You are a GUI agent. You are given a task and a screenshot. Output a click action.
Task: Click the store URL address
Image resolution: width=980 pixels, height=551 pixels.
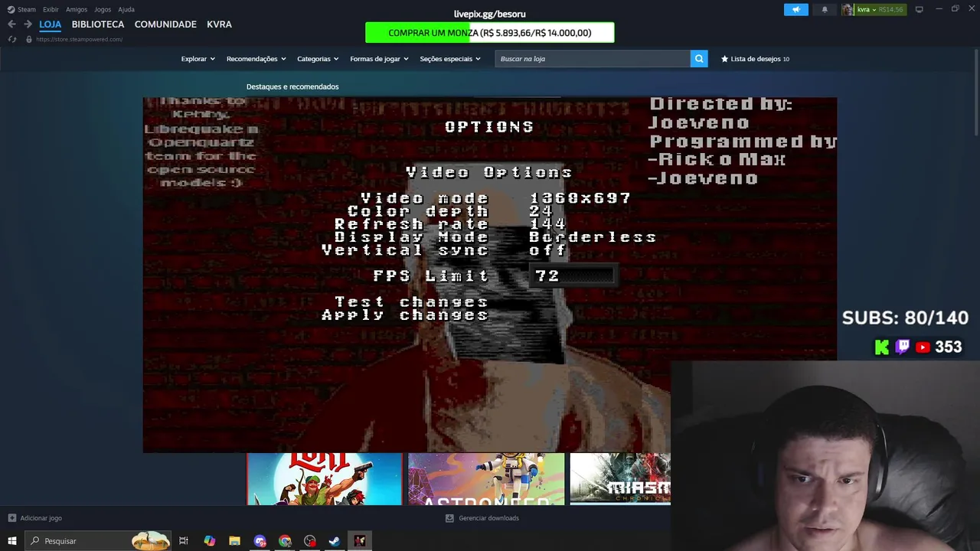click(79, 39)
